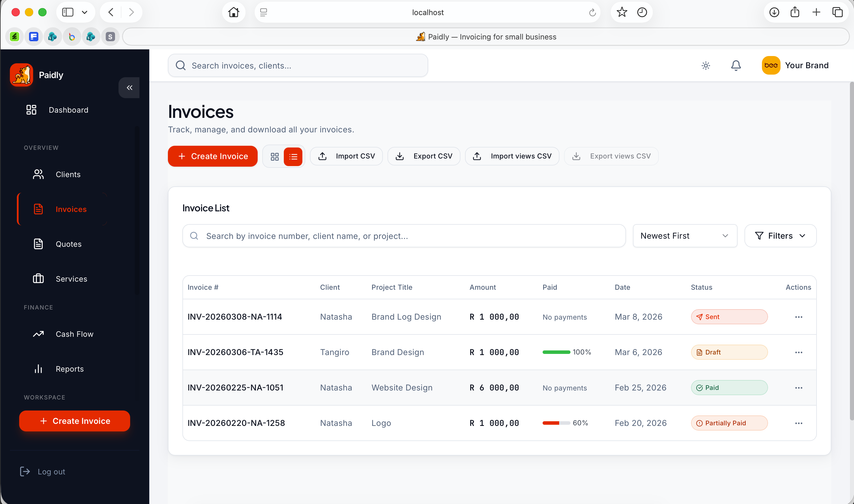Click the top Create Invoice button
This screenshot has width=854, height=504.
[x=213, y=156]
